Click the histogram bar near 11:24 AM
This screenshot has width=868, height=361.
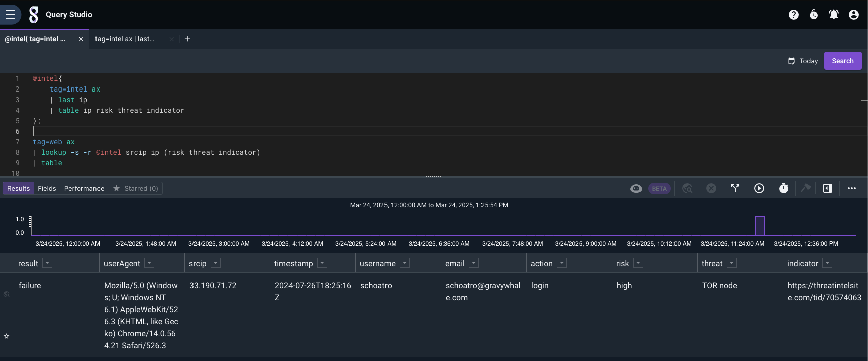760,226
